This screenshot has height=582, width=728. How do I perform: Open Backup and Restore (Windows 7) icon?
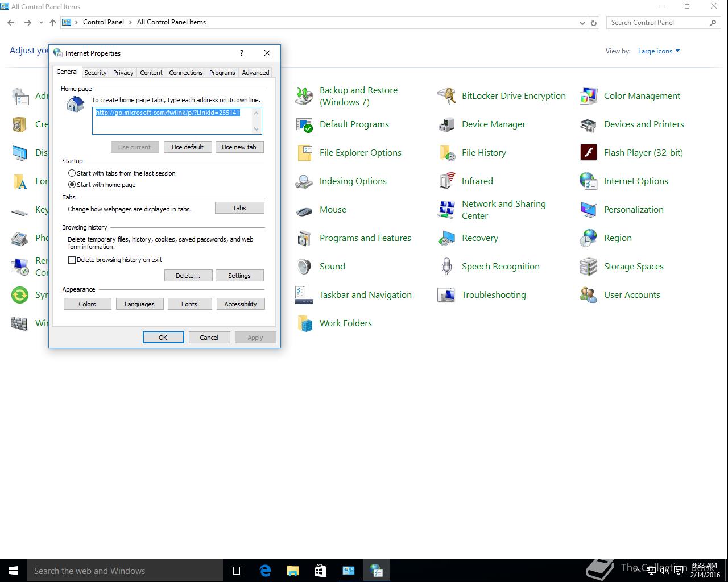304,96
